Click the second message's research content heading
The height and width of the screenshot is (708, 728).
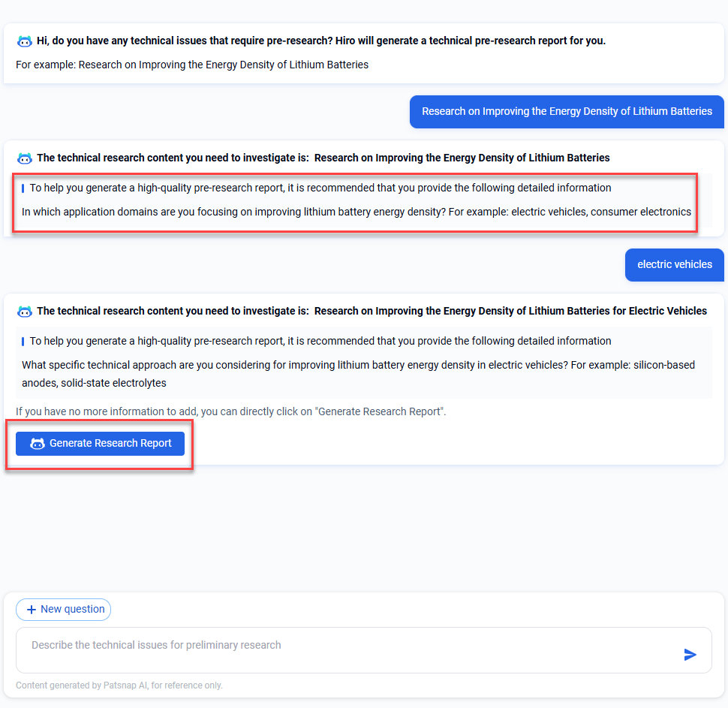point(323,158)
